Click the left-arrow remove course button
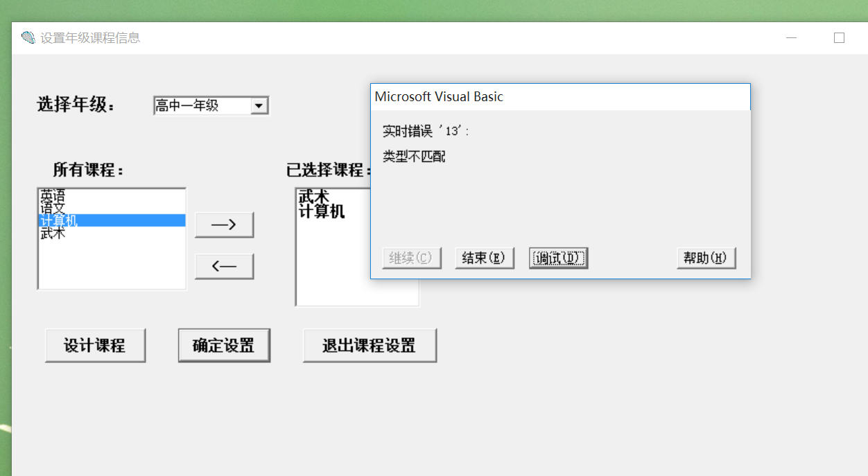Image resolution: width=868 pixels, height=476 pixels. [224, 266]
